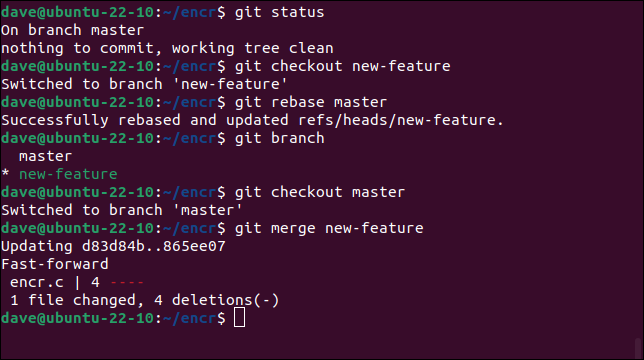Click the terminal cursor block at the prompt
The image size is (644, 360).
click(239, 318)
